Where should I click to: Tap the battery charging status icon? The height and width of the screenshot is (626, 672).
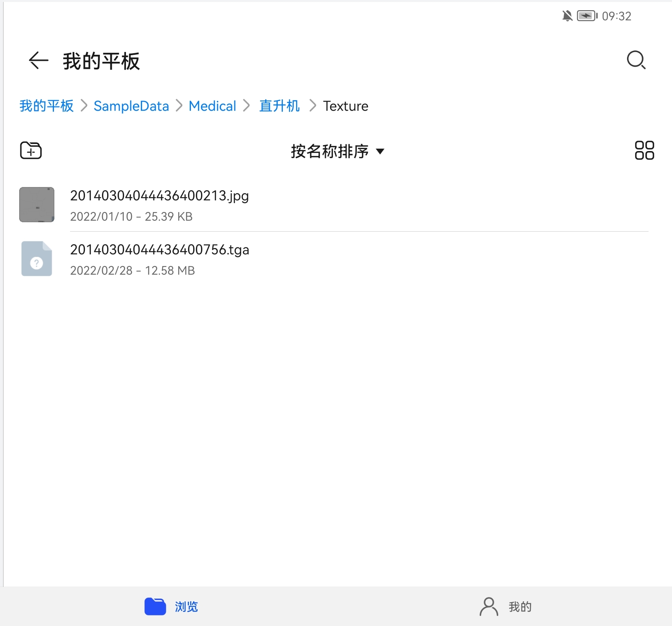587,16
